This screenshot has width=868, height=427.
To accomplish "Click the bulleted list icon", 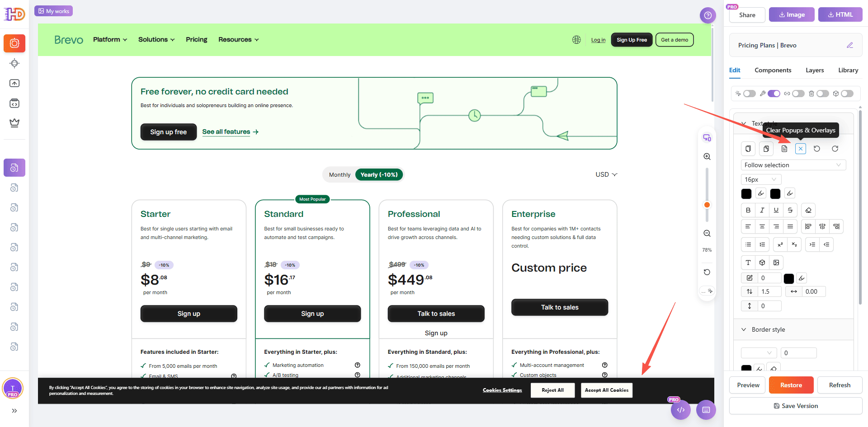I will (x=748, y=244).
